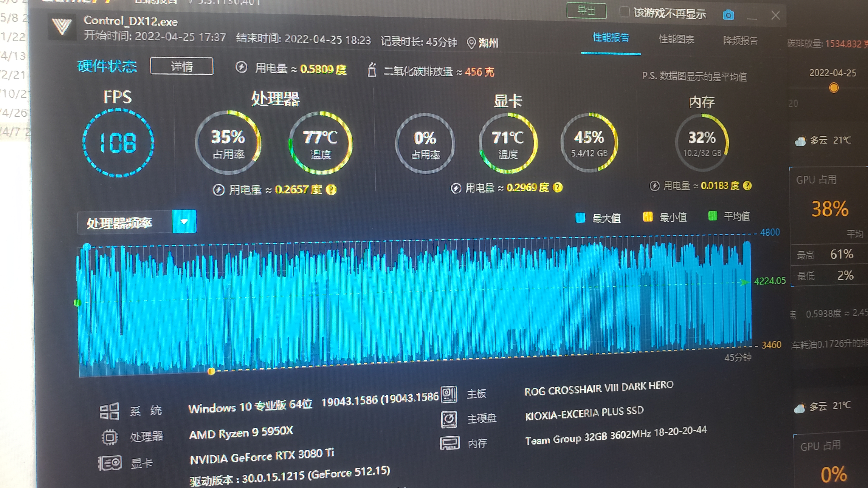Click the 4224.05 average value label

(770, 281)
